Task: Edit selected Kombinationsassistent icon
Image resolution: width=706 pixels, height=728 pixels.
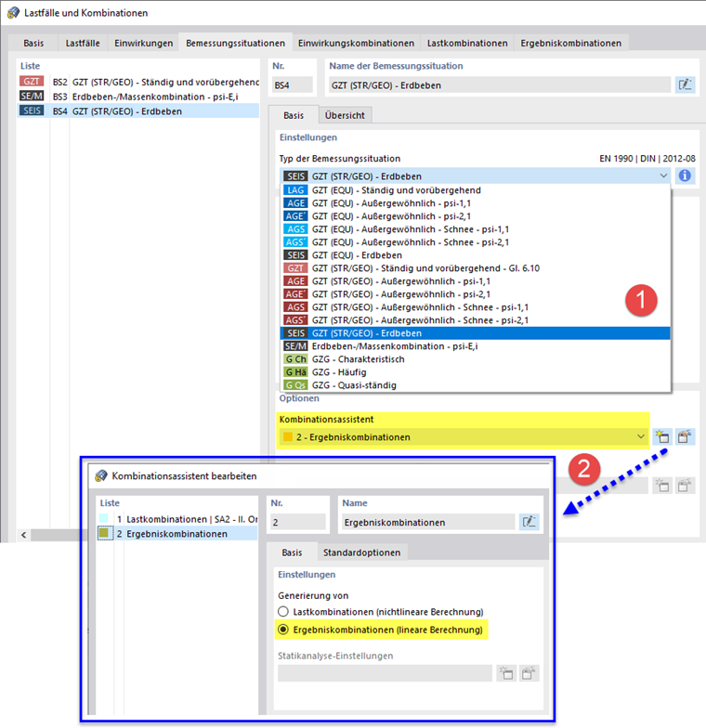Action: click(684, 436)
